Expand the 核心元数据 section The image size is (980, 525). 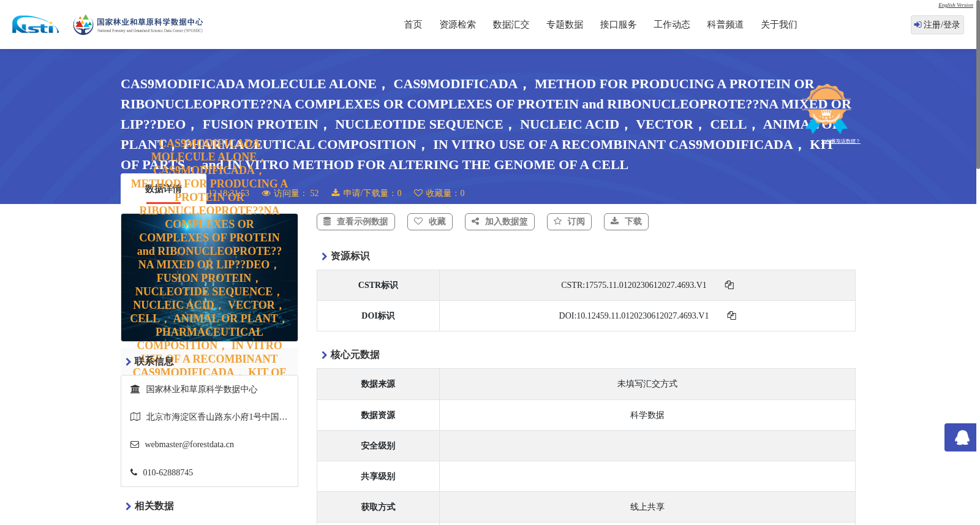pyautogui.click(x=350, y=355)
